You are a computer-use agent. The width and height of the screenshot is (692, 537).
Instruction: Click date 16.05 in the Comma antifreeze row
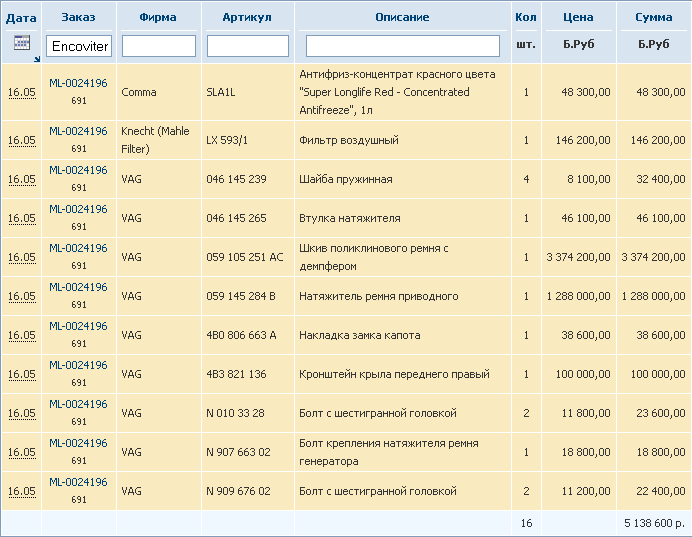coord(22,92)
